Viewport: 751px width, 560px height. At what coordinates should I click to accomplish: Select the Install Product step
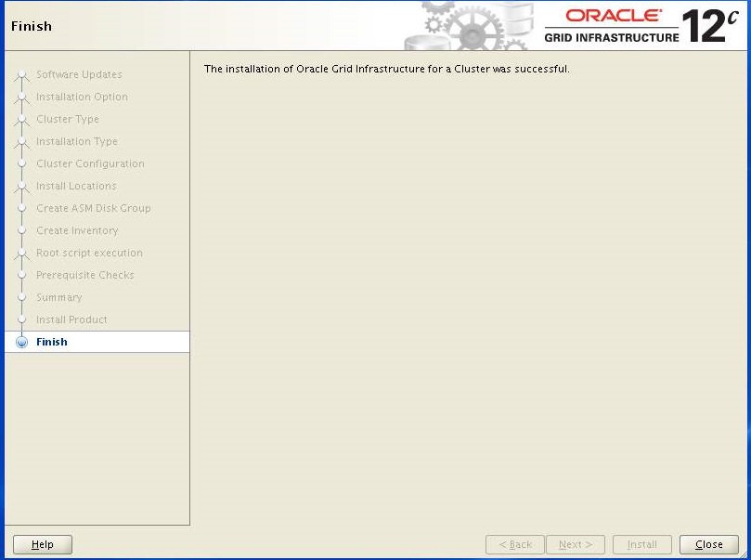(x=71, y=319)
